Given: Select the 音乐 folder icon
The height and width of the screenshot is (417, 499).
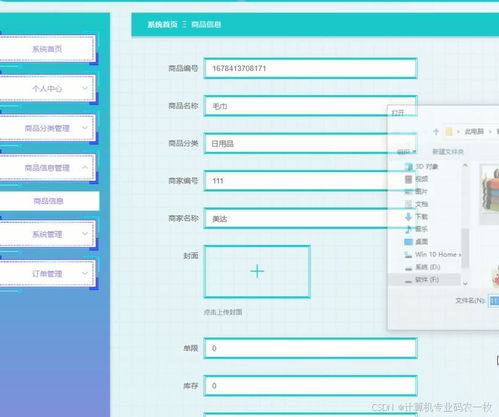Looking at the screenshot, I should (x=409, y=229).
